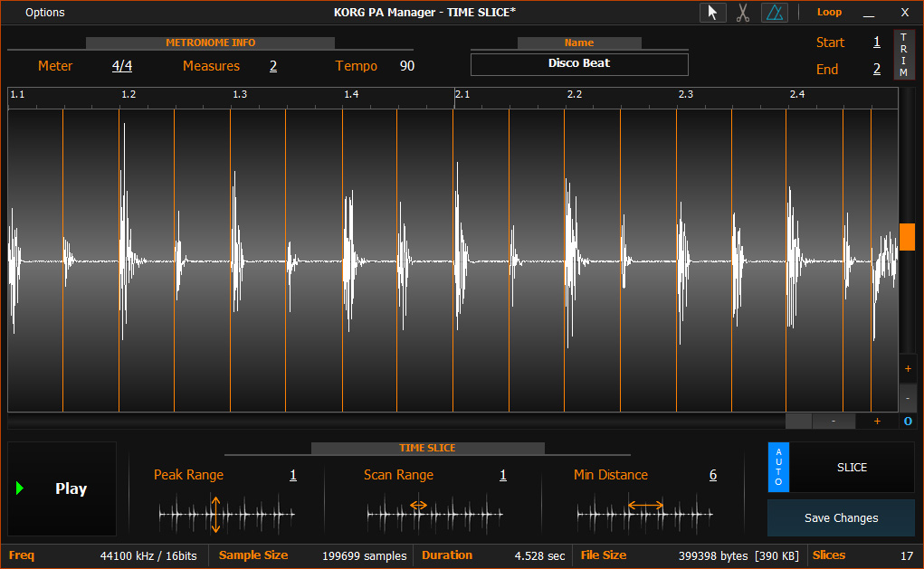Click the orange vertical amplitude slider handle
924x569 pixels.
click(x=907, y=237)
